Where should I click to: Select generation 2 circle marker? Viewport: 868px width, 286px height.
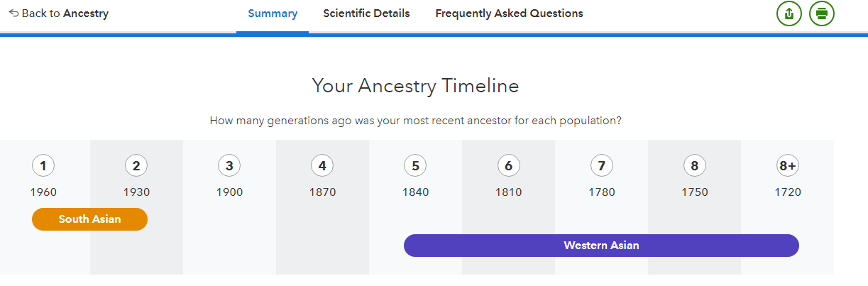point(136,166)
